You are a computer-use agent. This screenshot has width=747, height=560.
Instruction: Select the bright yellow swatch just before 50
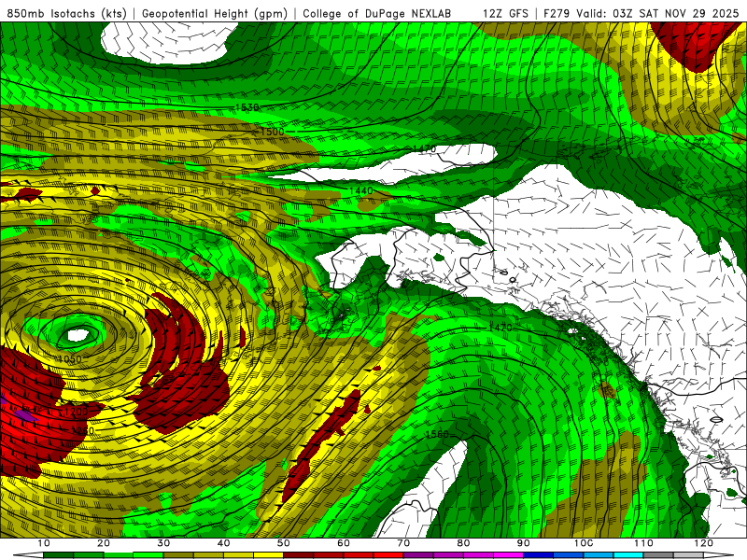tap(268, 555)
